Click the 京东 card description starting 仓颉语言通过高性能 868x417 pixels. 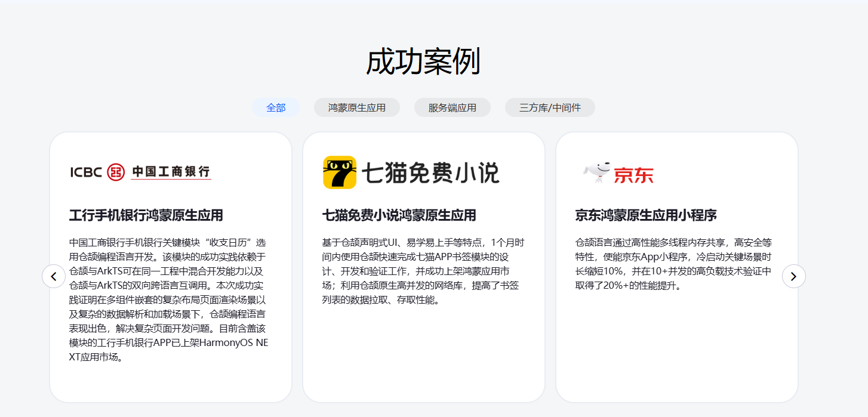coord(675,264)
